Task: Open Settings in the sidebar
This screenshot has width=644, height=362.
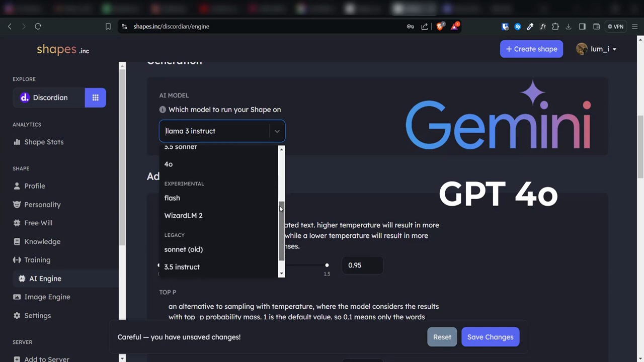Action: (x=32, y=315)
